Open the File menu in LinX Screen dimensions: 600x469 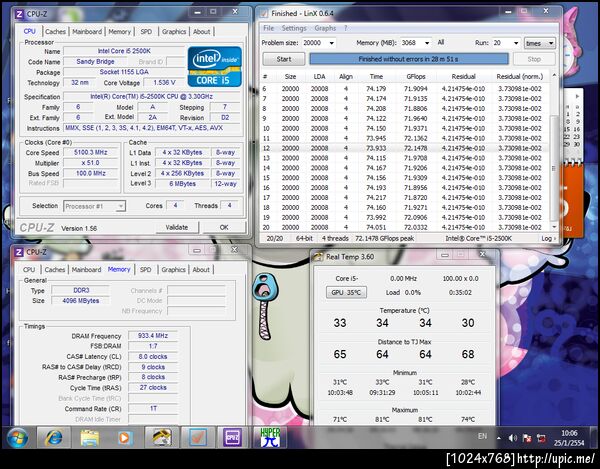pos(269,28)
